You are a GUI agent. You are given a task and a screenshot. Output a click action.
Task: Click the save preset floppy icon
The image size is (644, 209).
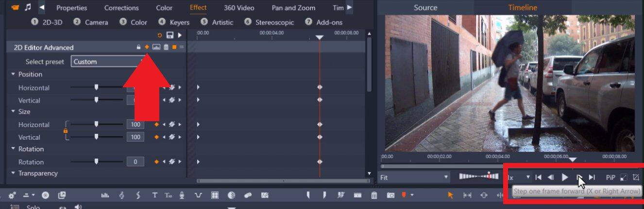pyautogui.click(x=169, y=35)
